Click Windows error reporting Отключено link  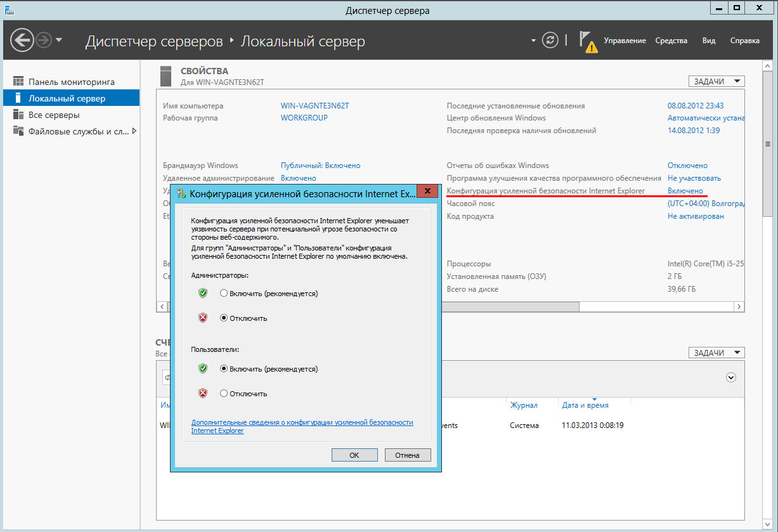click(x=687, y=165)
